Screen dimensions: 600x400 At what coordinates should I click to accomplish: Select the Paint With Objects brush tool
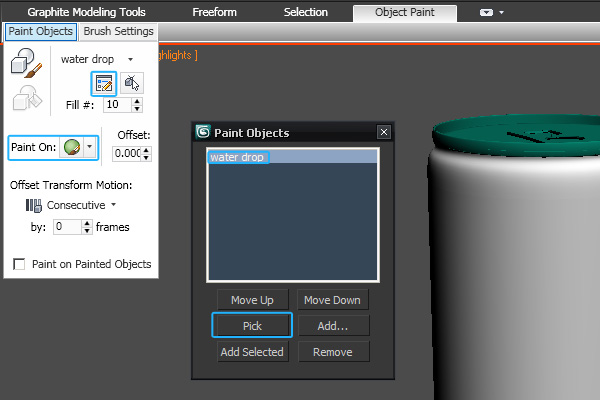(x=26, y=62)
